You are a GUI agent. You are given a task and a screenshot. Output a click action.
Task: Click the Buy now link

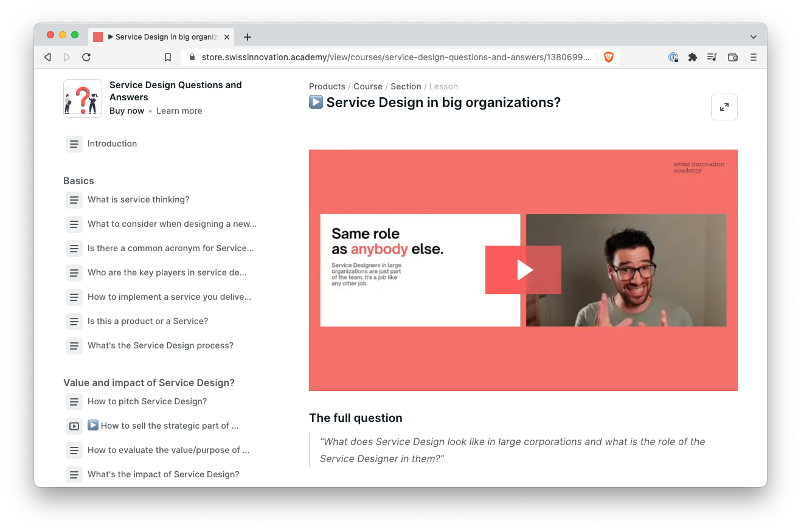coord(127,111)
